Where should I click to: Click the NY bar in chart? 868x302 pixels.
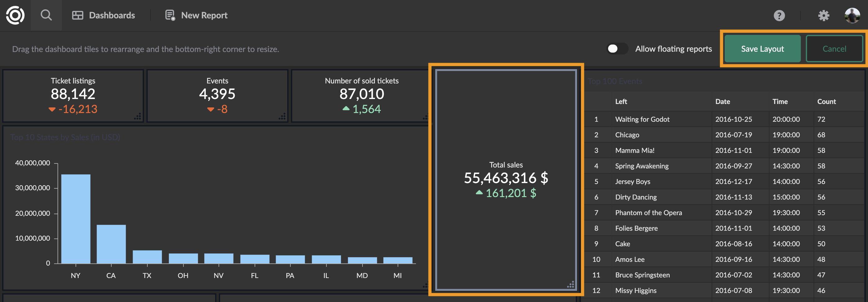point(76,219)
